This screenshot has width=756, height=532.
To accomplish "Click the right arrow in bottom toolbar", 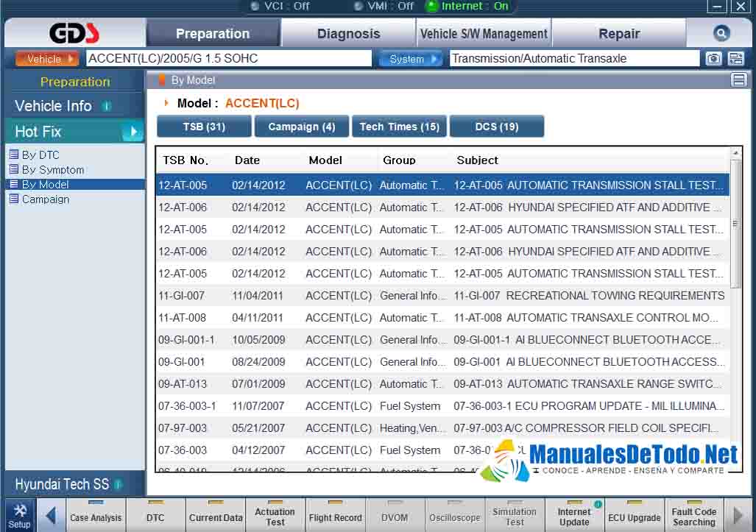I will [738, 516].
